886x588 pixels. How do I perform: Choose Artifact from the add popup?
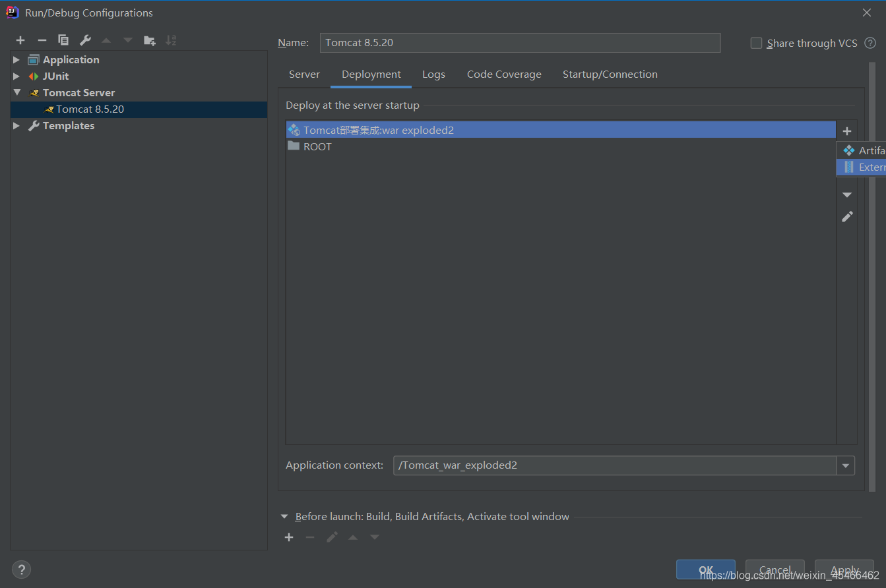click(x=862, y=151)
